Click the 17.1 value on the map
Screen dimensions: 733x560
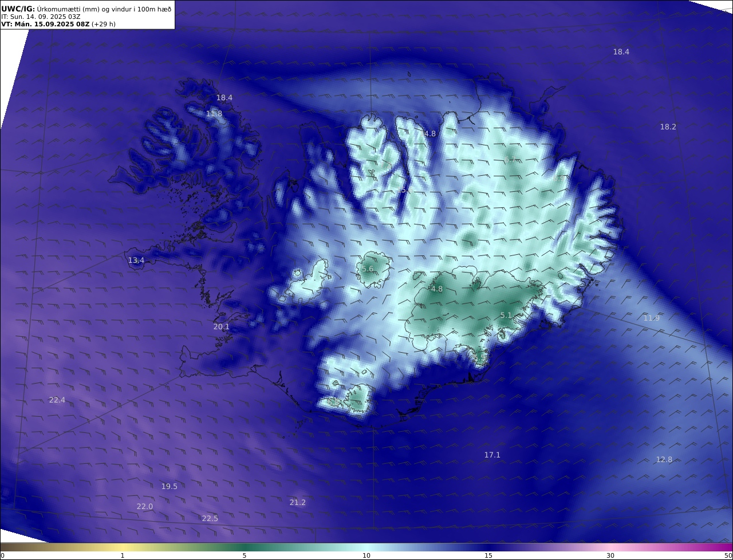click(492, 455)
